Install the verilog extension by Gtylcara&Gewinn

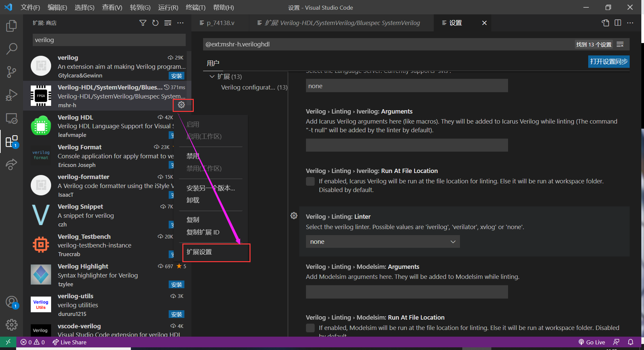176,76
